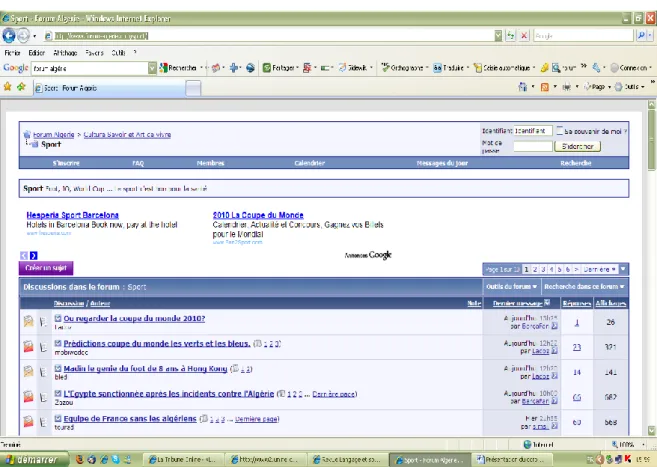Open the Membres link in forum navbar

210,163
